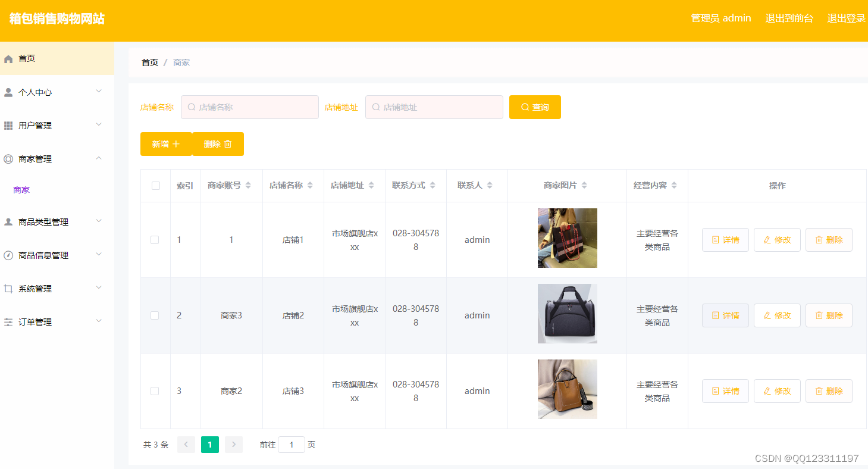This screenshot has height=469, width=868.
Task: Sort by 店铺名称 column arrows
Action: click(310, 186)
